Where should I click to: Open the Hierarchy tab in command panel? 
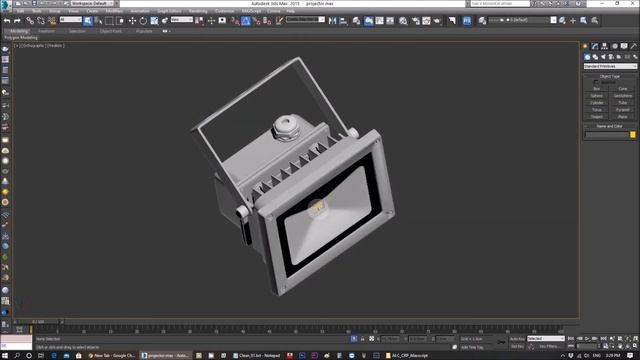coord(604,47)
